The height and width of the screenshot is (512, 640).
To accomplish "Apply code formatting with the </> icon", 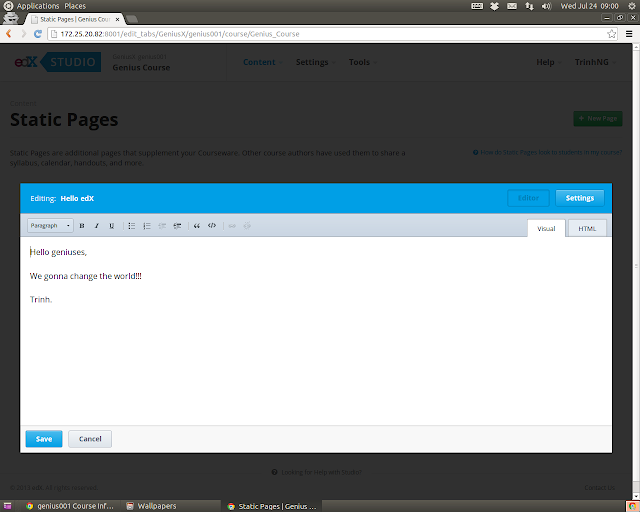I will (212, 226).
